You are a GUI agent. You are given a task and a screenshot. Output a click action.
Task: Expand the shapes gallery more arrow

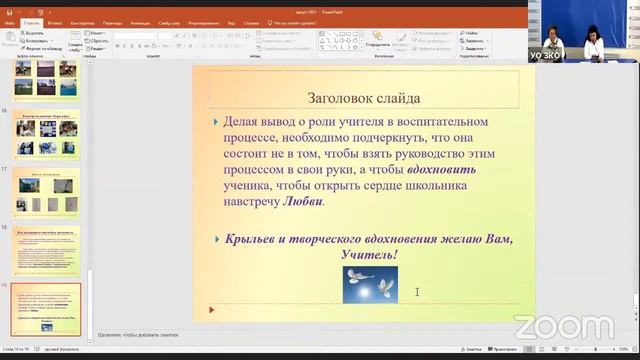362,48
